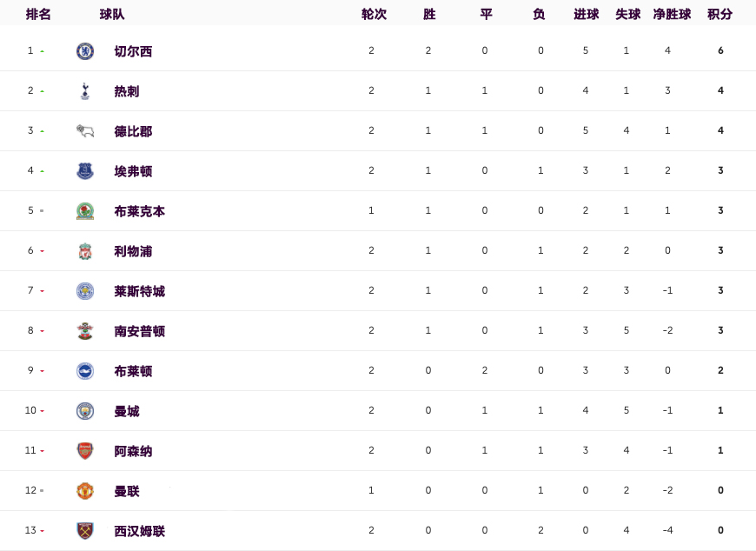Click the Liverpool crest icon

tap(85, 251)
